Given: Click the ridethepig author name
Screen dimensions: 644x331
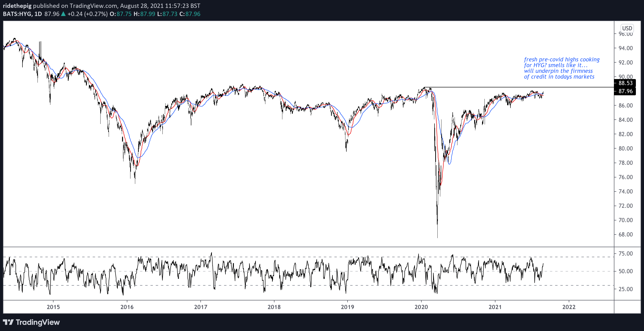Looking at the screenshot, I should [17, 6].
